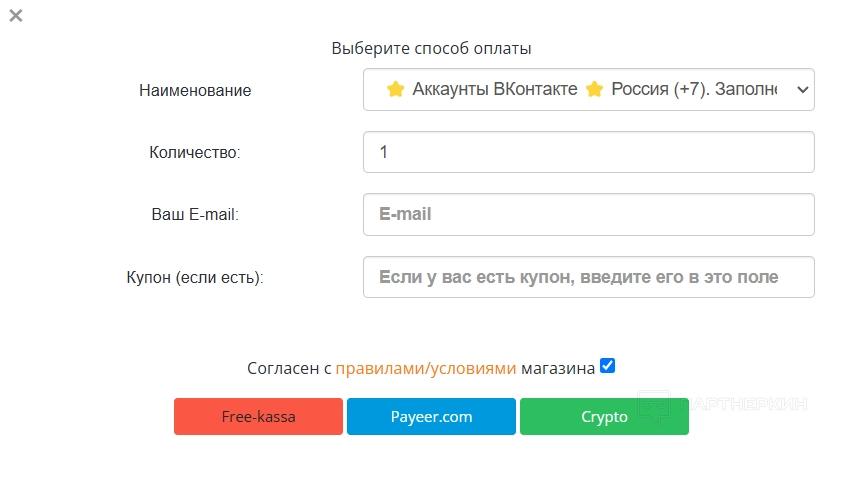Click the first star icon before Аккаунты ВКонтакте
The image size is (858, 478).
(x=395, y=90)
